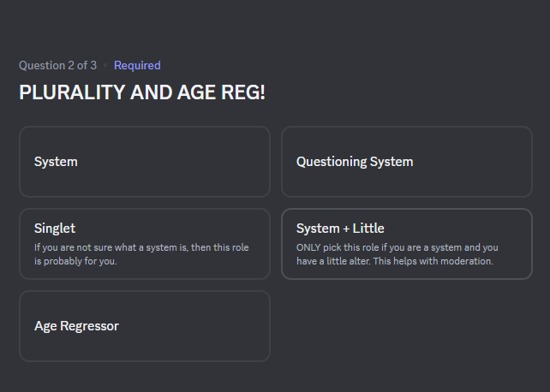Tap the Questioning System title text
This screenshot has height=392, width=550.
tap(355, 162)
